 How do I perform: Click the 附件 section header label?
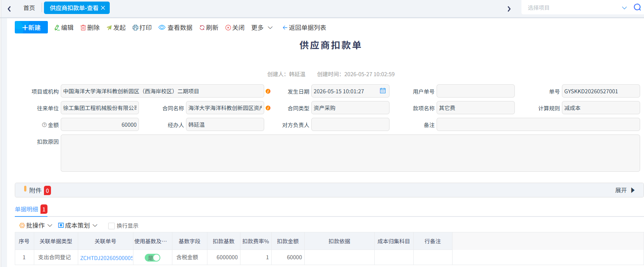[x=35, y=190]
